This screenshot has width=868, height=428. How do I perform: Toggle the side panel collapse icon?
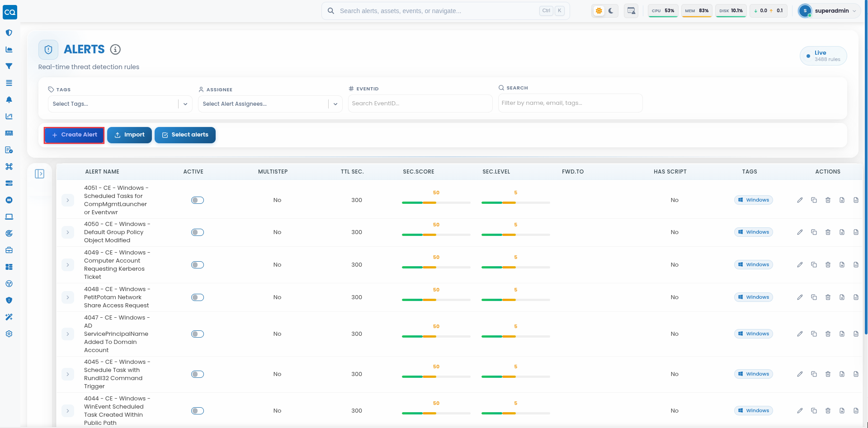[40, 174]
